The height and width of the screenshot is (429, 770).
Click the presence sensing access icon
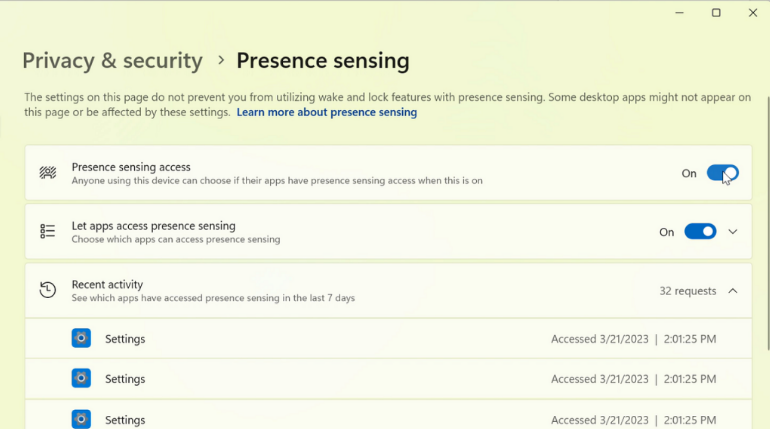point(47,173)
